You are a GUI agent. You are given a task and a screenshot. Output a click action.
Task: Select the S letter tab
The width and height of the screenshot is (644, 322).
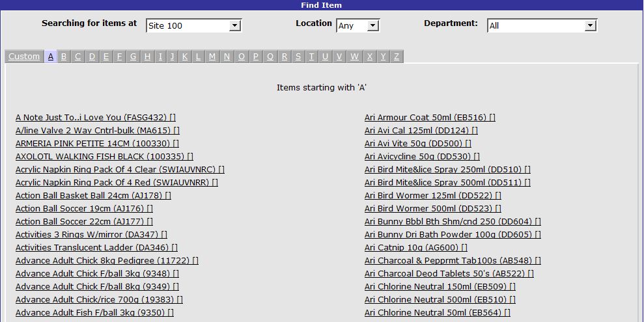click(298, 57)
